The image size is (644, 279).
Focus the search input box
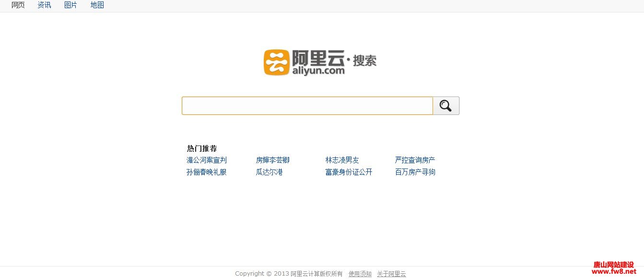click(x=307, y=106)
